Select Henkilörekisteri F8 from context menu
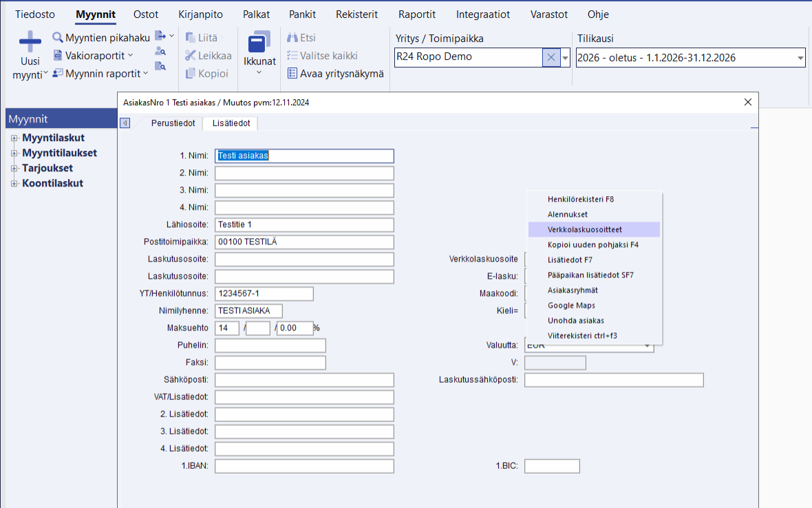Image resolution: width=812 pixels, height=508 pixels. tap(594, 200)
